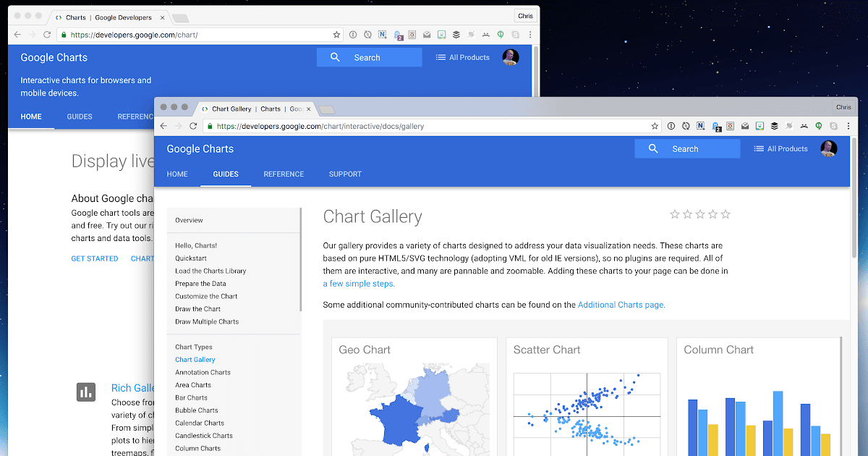The image size is (868, 456).
Task: Open Chrome three-dot menu in Chart Gallery window
Action: click(848, 126)
